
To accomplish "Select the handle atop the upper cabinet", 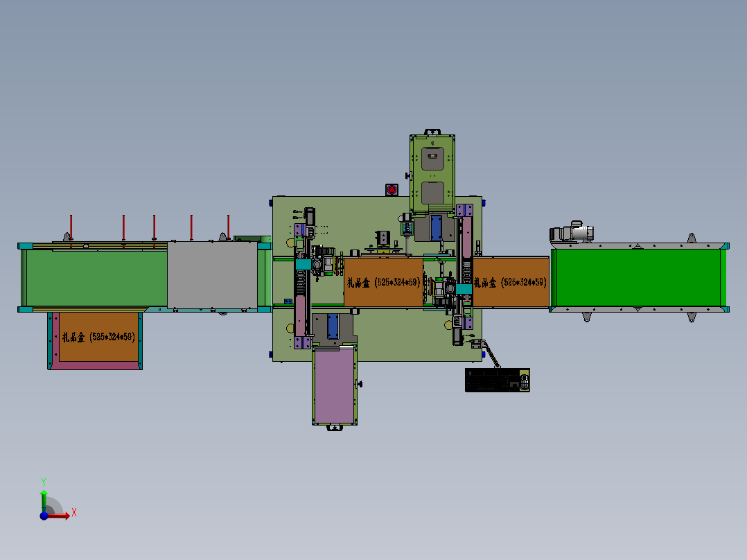I will coord(432,132).
